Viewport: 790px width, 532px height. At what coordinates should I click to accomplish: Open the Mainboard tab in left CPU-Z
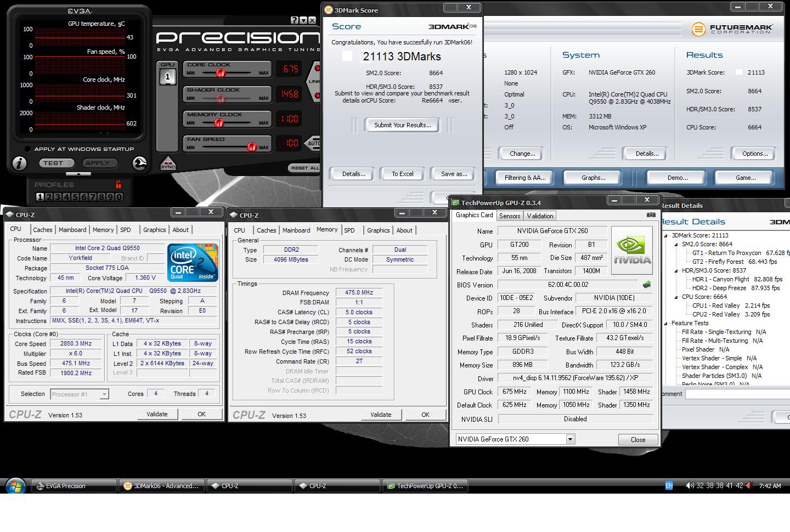[72, 230]
